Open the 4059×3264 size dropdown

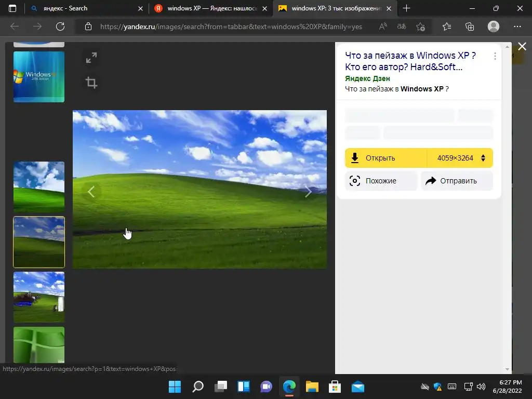(460, 158)
